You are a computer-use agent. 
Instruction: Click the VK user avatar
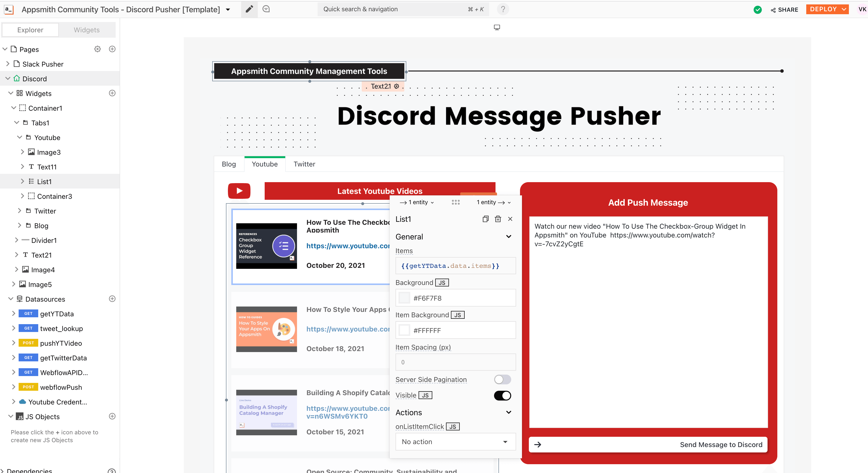click(x=862, y=10)
